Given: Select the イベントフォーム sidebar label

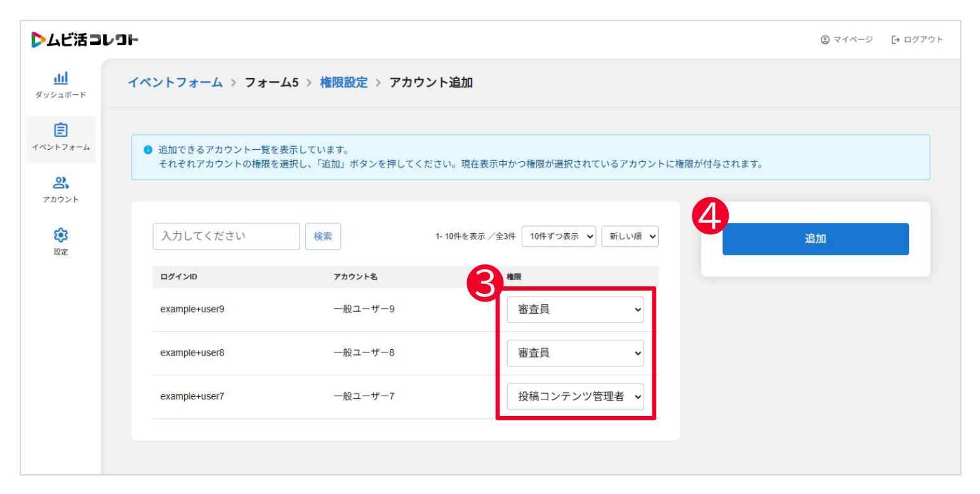Looking at the screenshot, I should [61, 147].
